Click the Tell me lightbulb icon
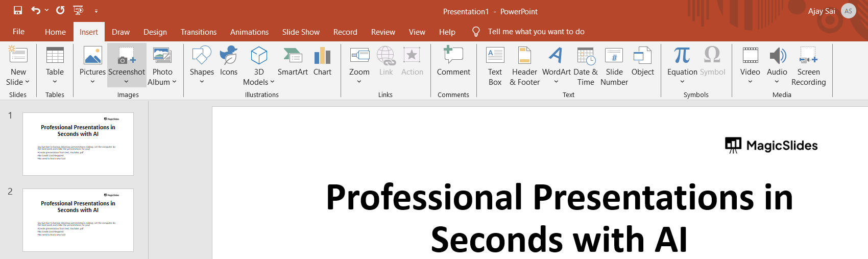The height and width of the screenshot is (259, 868). (x=476, y=32)
